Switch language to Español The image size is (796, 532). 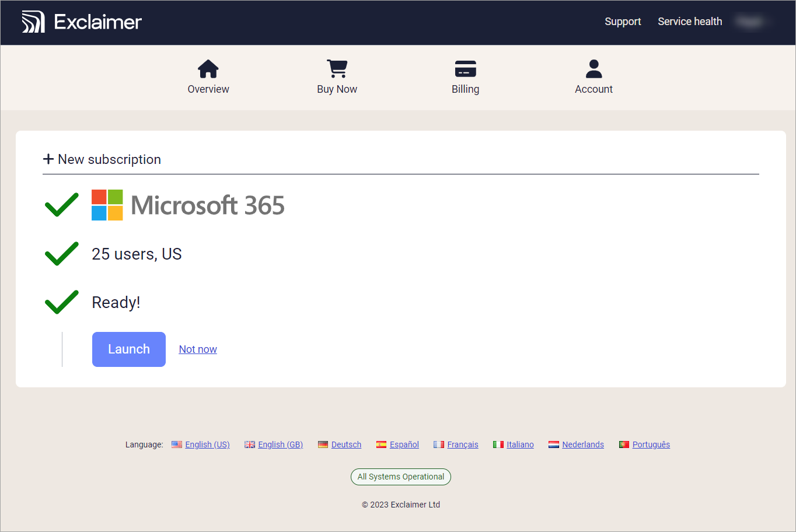[404, 444]
